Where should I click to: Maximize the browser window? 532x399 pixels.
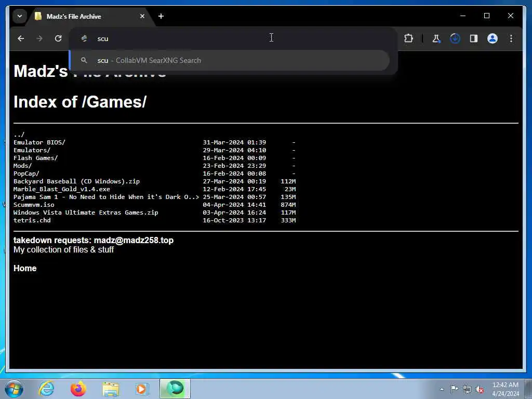point(486,16)
